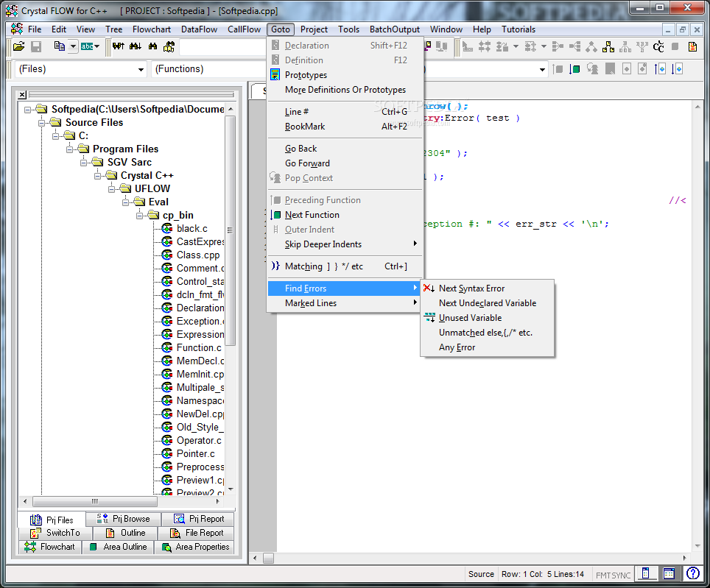Open the dropdown arrow next to Copy icon
The width and height of the screenshot is (710, 588).
point(73,46)
